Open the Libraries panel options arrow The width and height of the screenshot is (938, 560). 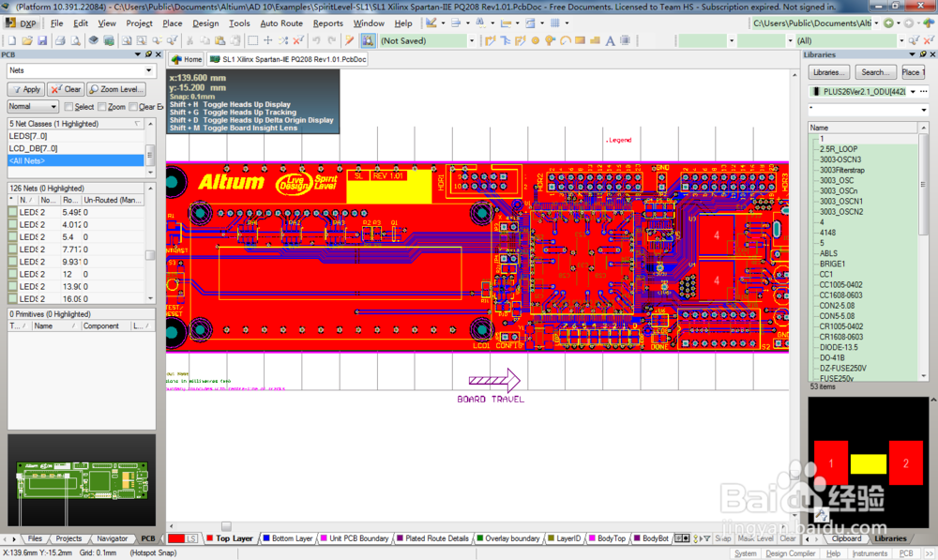point(913,54)
